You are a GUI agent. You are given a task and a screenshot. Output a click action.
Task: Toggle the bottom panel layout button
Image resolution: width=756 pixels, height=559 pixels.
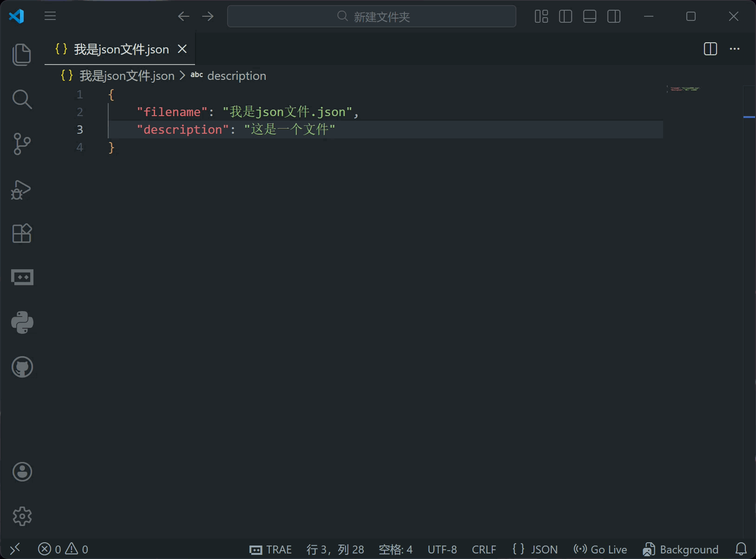click(589, 17)
